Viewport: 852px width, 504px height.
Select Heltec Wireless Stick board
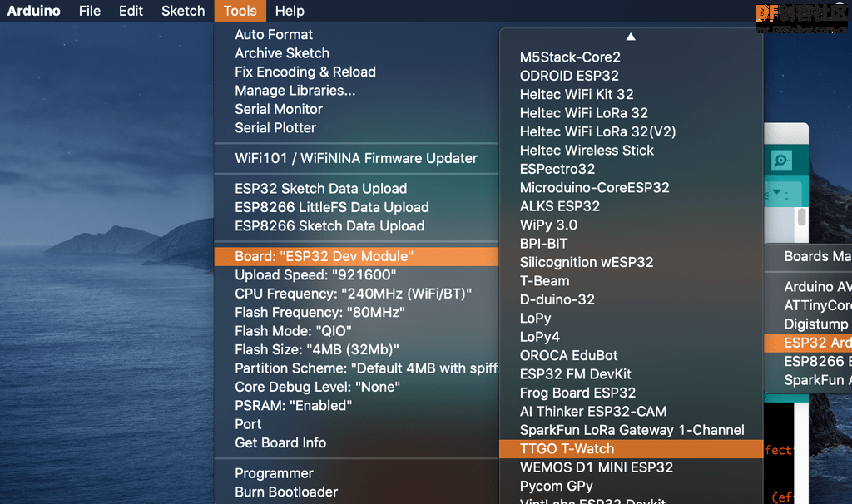[632, 151]
